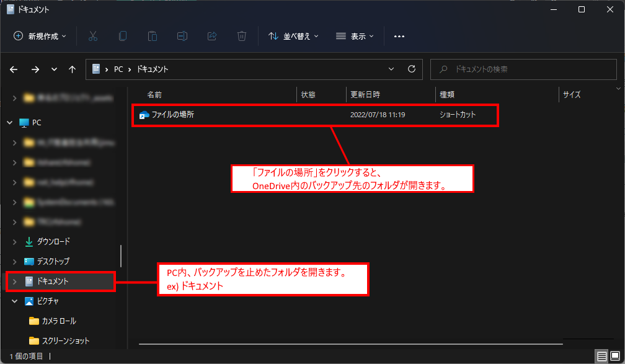
Task: Switch to details view layout icon
Action: pyautogui.click(x=601, y=357)
